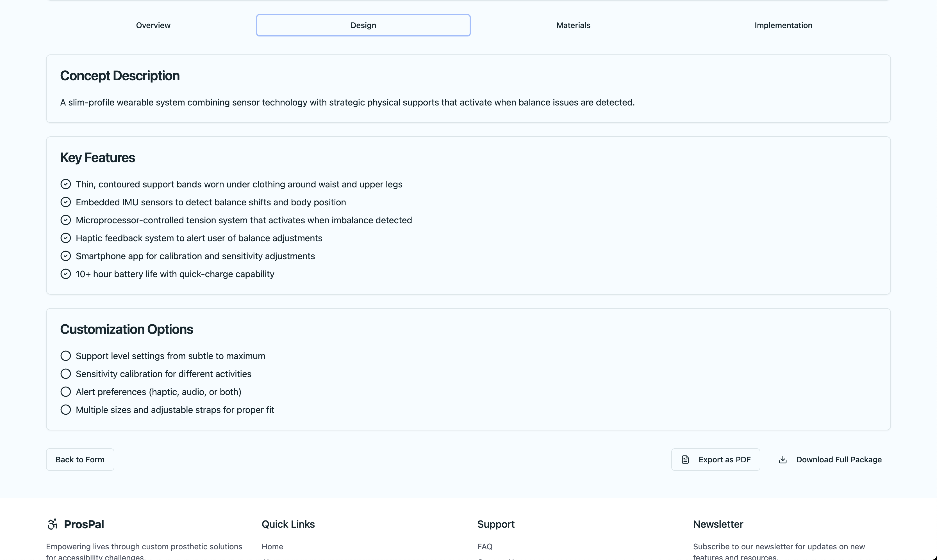Viewport: 937px width, 560px height.
Task: Click Download Full Package button
Action: click(x=830, y=459)
